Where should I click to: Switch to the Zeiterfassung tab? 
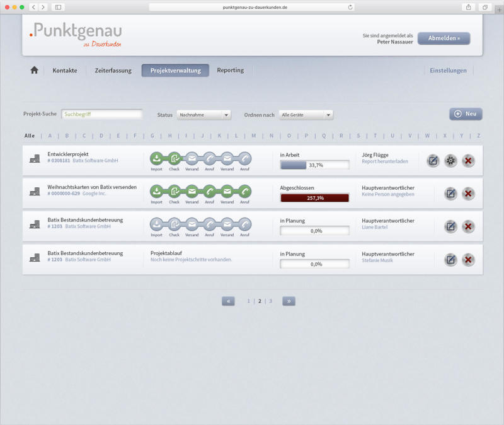113,71
